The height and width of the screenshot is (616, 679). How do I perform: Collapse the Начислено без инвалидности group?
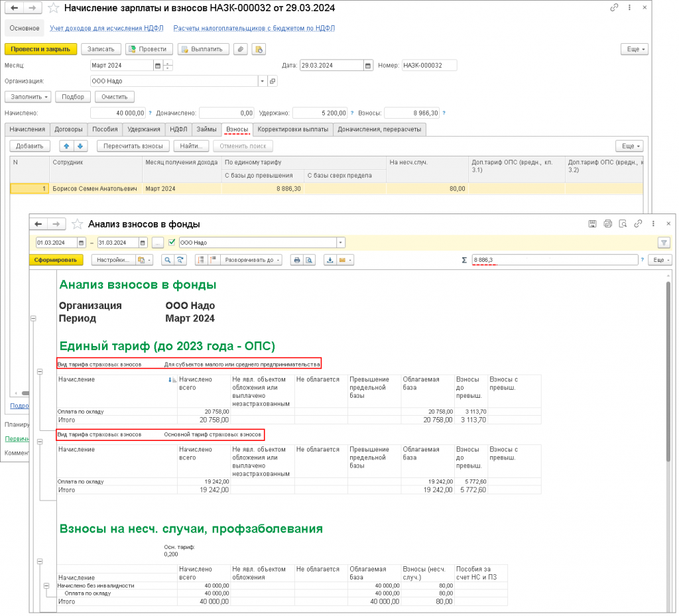click(47, 585)
